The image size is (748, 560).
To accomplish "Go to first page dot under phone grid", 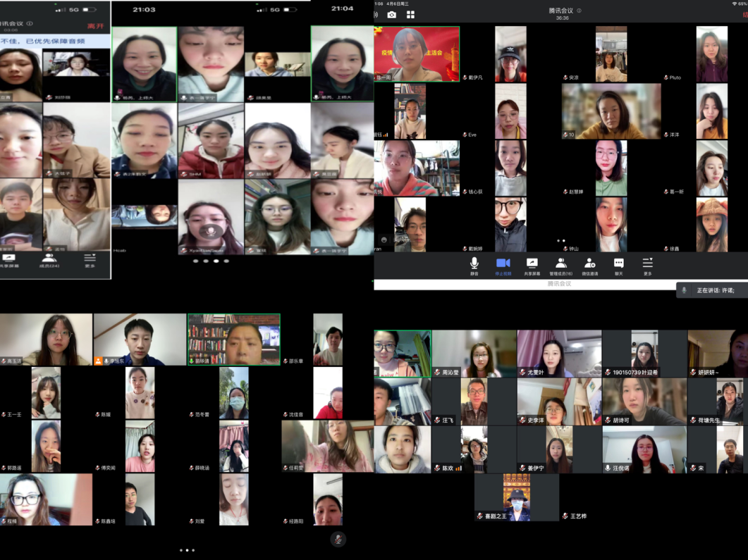I will coord(195,261).
